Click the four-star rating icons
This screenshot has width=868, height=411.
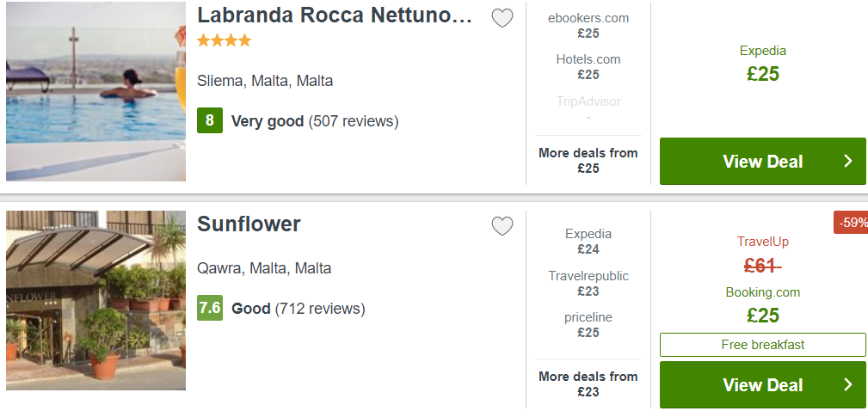[225, 40]
